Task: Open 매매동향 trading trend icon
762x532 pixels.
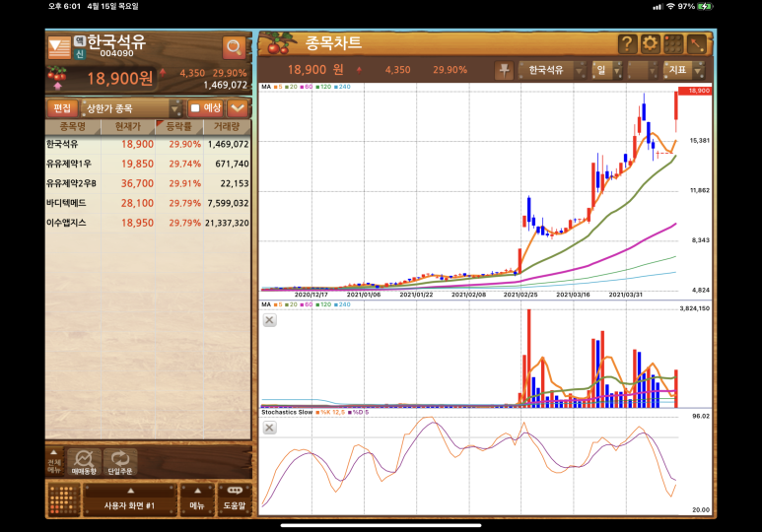Action: [84, 461]
